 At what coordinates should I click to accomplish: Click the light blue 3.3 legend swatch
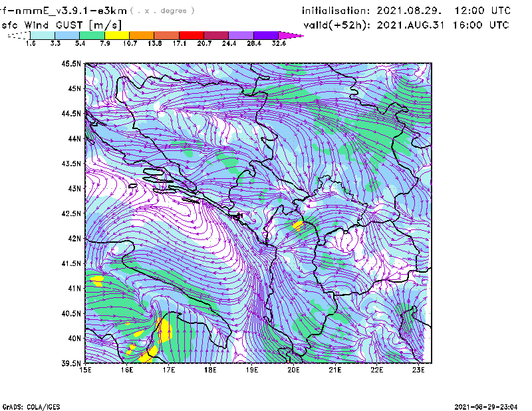pyautogui.click(x=67, y=35)
